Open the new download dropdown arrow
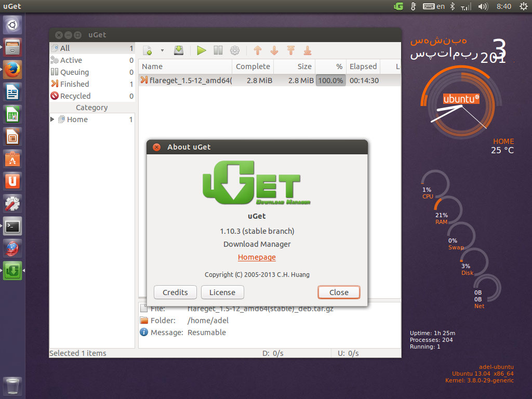Screen dimensions: 532x399 pyautogui.click(x=162, y=50)
